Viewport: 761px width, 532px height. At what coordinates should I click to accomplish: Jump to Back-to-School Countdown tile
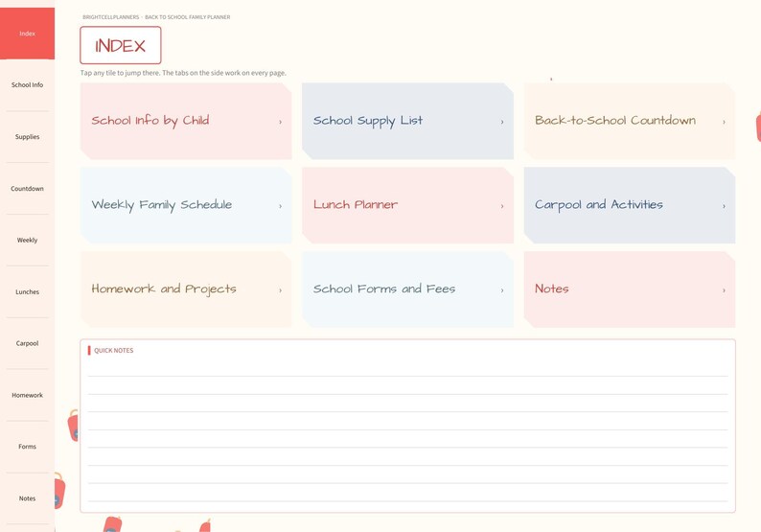pyautogui.click(x=630, y=121)
